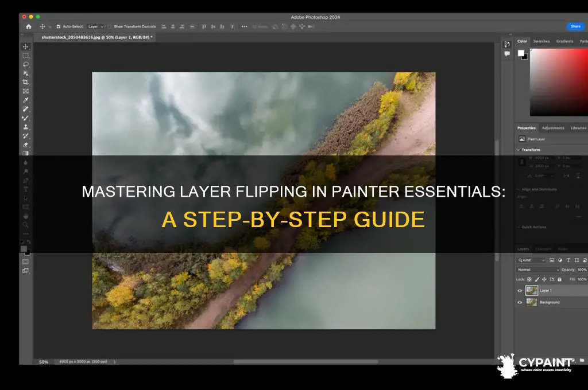Filter layers by type (T) icon
Image resolution: width=588 pixels, height=390 pixels.
[568, 260]
